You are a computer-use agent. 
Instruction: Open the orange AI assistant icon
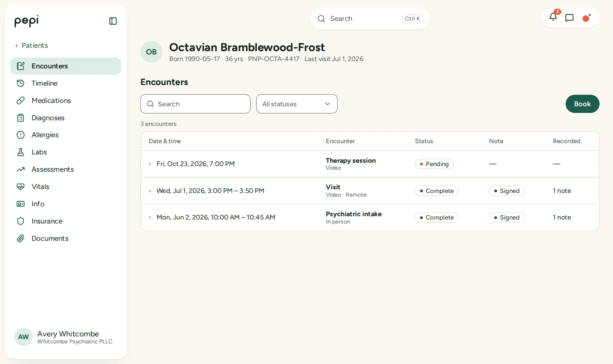(587, 18)
